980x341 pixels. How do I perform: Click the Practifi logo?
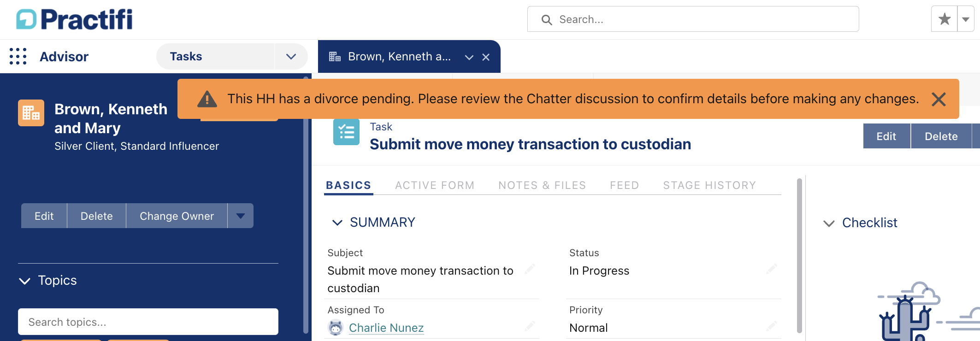74,19
